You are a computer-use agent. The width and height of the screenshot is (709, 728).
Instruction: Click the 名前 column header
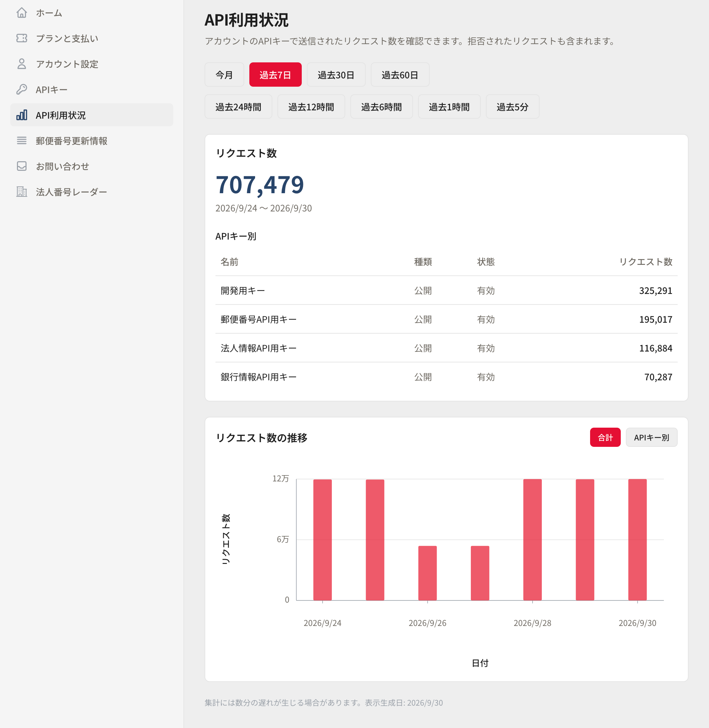[x=230, y=262]
